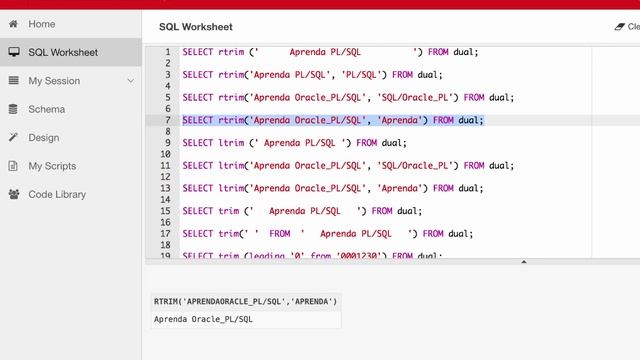Place the cursor in line 1 rtrim statement
Image resolution: width=640 pixels, height=360 pixels.
pos(330,52)
